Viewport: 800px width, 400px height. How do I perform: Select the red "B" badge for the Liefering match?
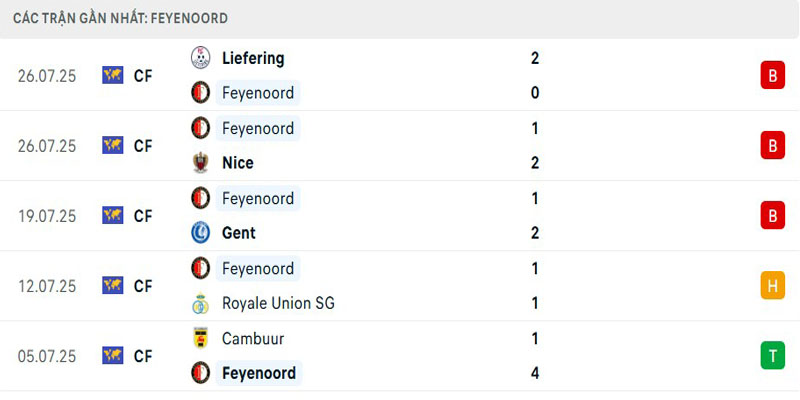(772, 75)
